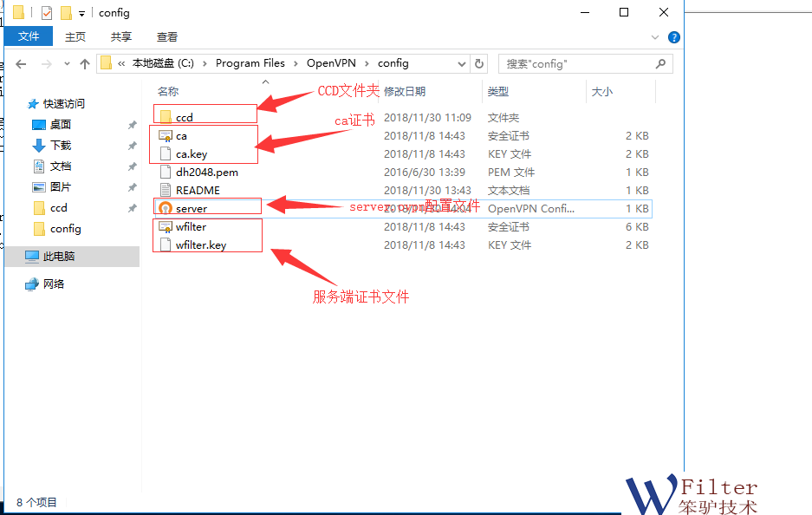Open the ccd folder in file list
This screenshot has width=812, height=515.
click(x=184, y=118)
